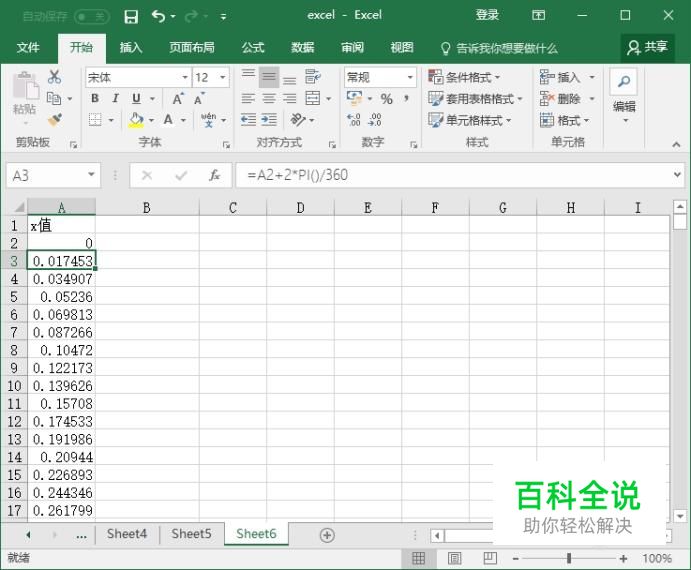Open 条件格式 conditional formatting menu

(464, 77)
